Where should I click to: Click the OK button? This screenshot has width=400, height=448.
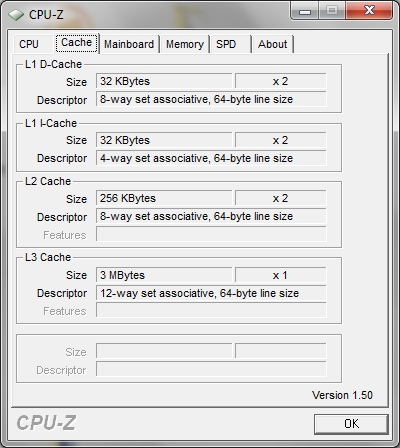pos(351,424)
